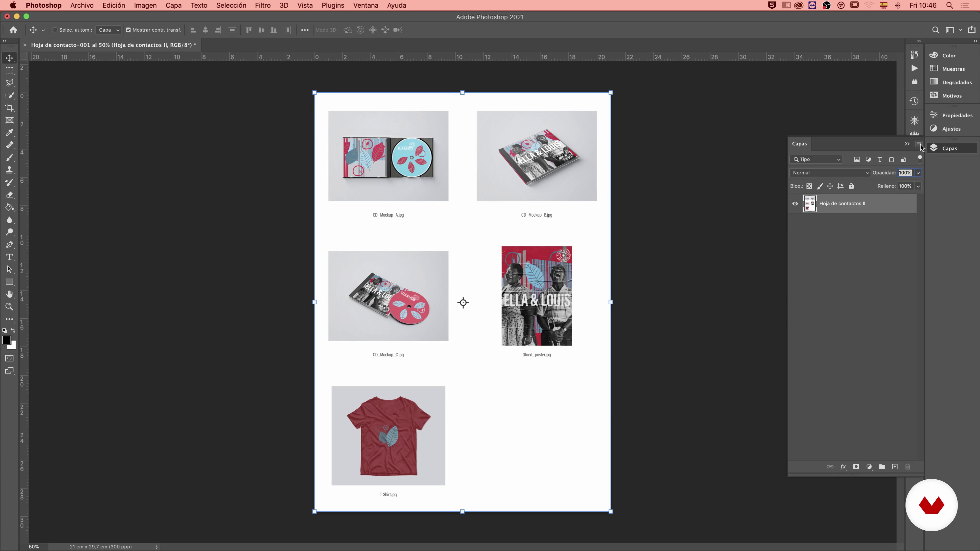Reset default foreground and background colors

pos(5,331)
